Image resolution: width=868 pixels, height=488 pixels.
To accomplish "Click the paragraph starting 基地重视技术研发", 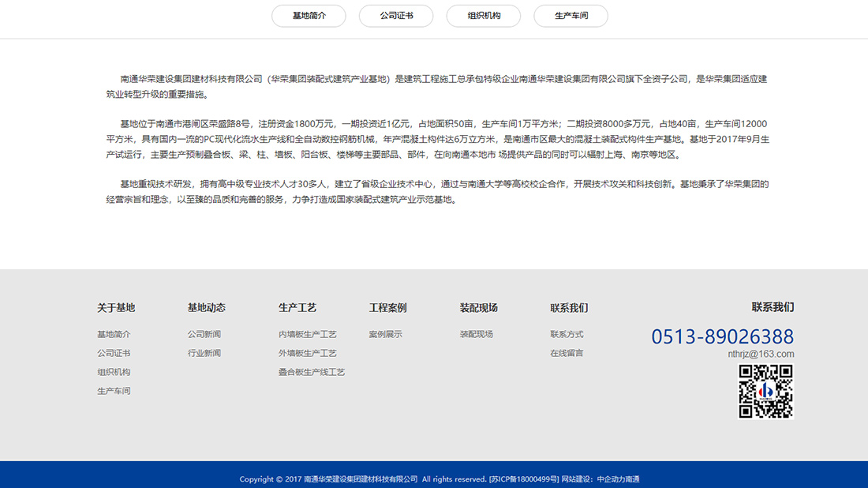I will click(x=437, y=192).
